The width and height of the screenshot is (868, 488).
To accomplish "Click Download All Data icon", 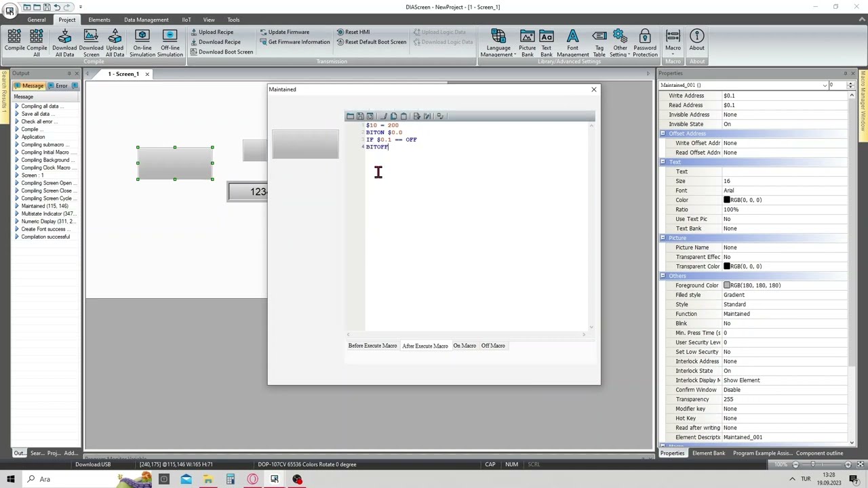I will (64, 43).
